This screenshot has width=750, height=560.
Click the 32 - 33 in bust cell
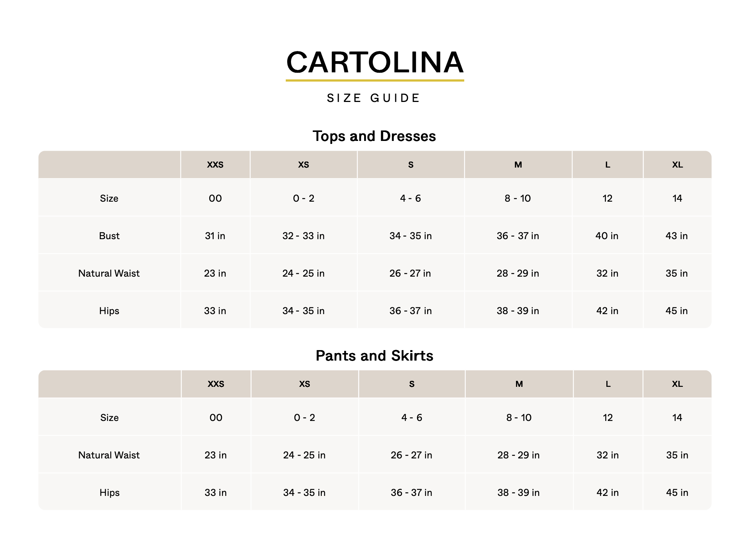coord(303,236)
